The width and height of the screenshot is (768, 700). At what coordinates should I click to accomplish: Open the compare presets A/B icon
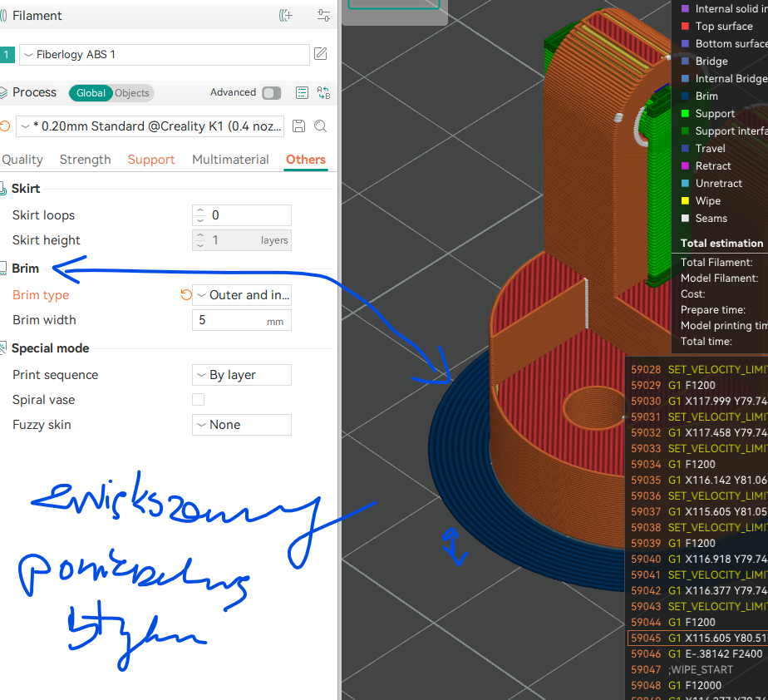click(324, 93)
